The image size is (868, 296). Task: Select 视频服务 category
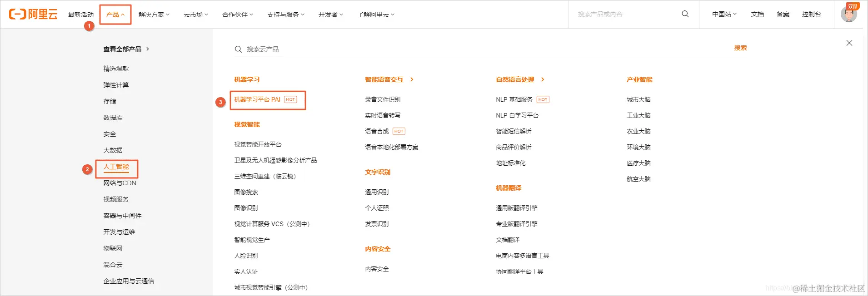coord(116,199)
